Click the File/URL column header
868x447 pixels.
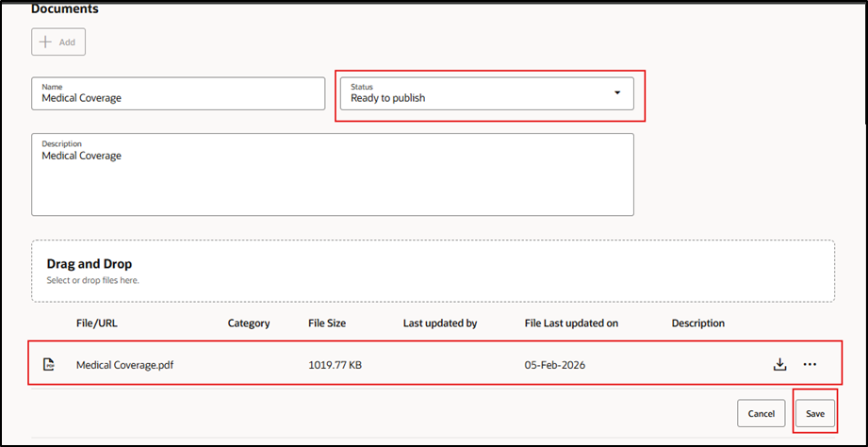97,323
